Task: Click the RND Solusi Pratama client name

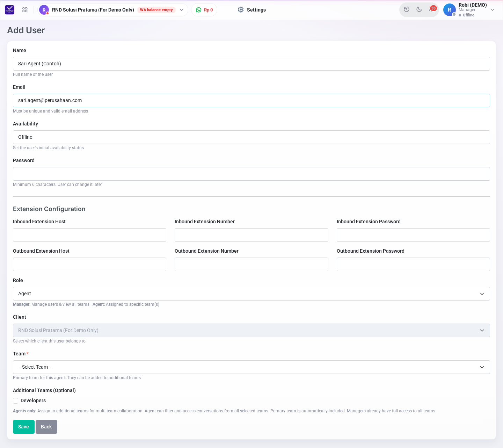Action: [x=93, y=10]
